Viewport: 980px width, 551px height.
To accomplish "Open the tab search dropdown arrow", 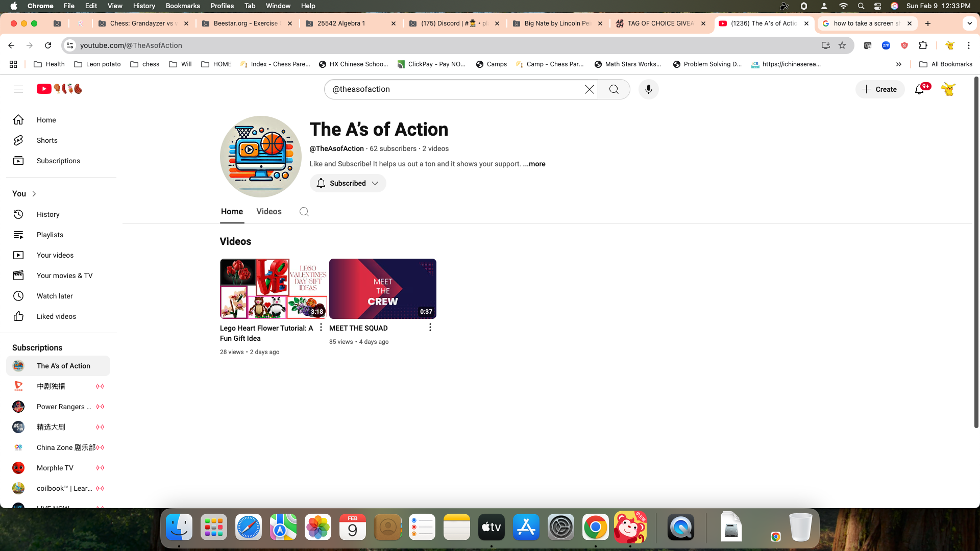I will pyautogui.click(x=969, y=23).
